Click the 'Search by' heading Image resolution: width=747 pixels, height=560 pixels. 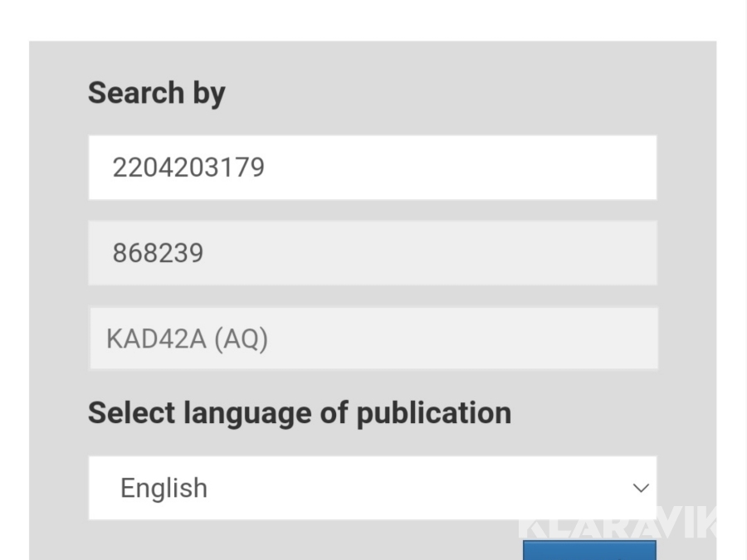point(156,93)
